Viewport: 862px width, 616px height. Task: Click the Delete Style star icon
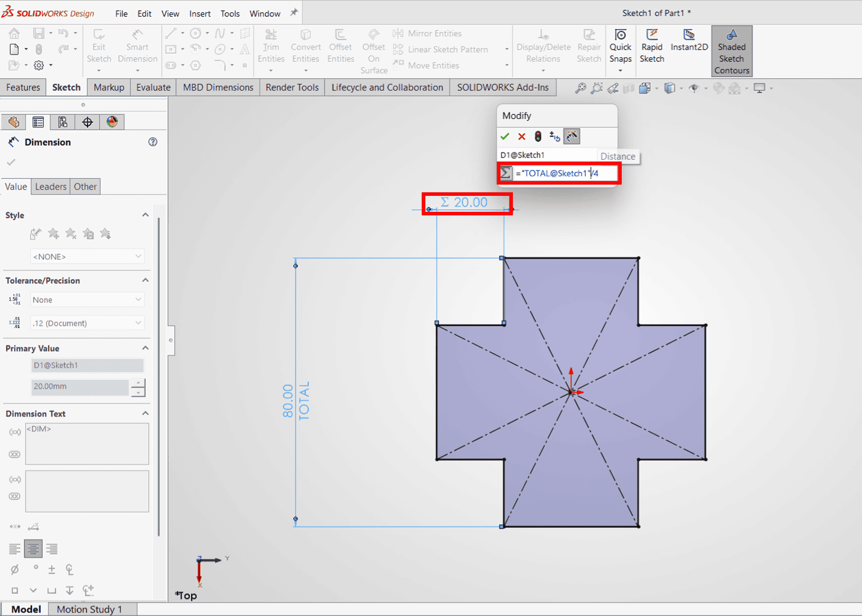(71, 234)
